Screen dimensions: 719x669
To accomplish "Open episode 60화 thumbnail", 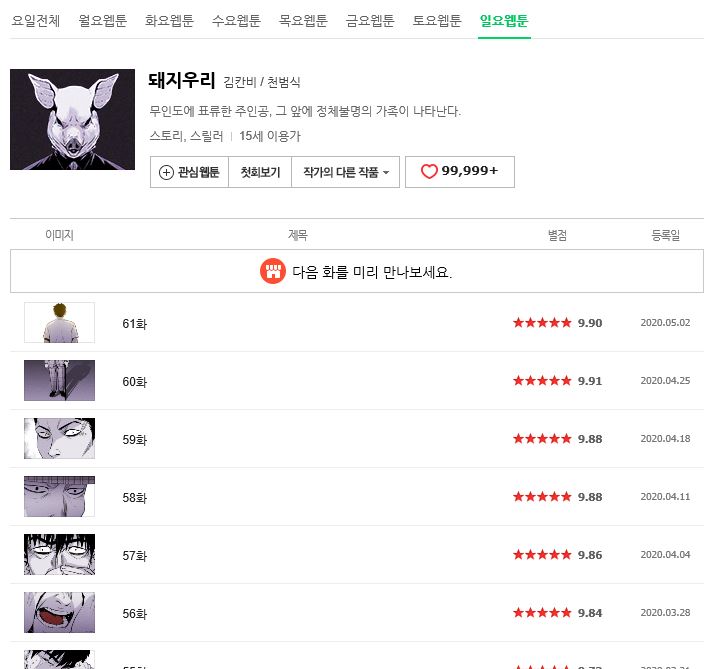I will coord(60,380).
